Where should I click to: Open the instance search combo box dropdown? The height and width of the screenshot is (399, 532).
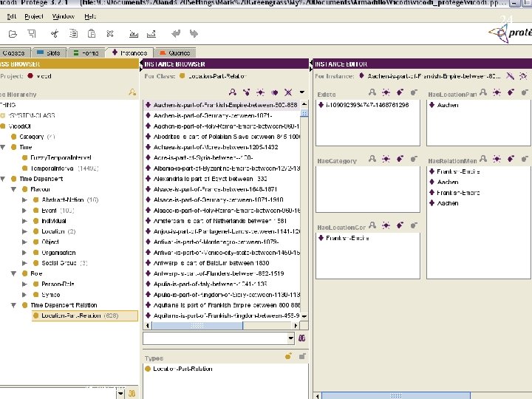[290, 338]
